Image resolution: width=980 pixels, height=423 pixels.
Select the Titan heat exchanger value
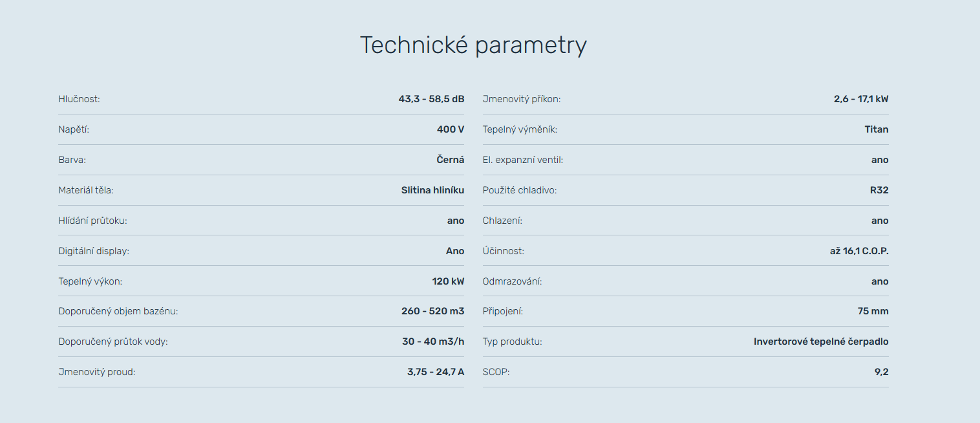point(877,129)
